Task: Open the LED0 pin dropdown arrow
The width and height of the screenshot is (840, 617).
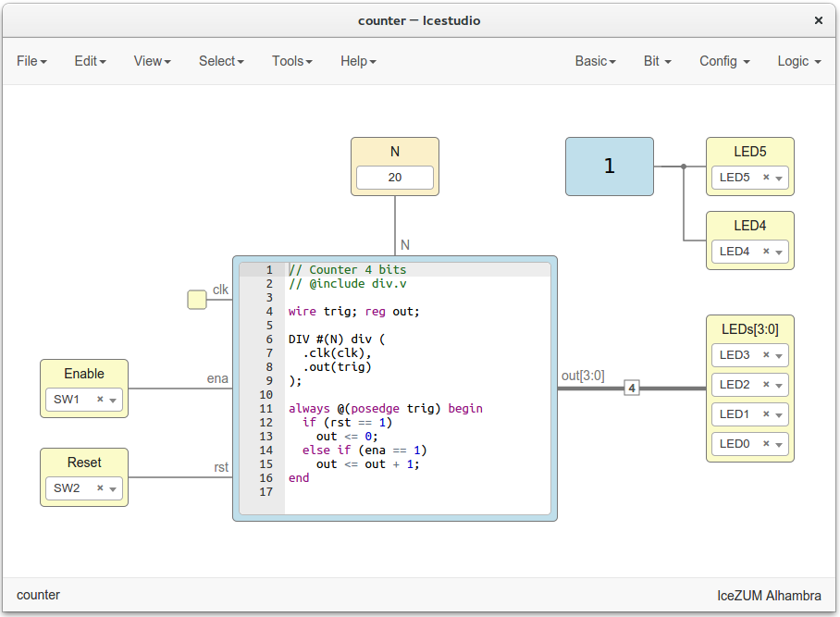Action: [x=779, y=445]
